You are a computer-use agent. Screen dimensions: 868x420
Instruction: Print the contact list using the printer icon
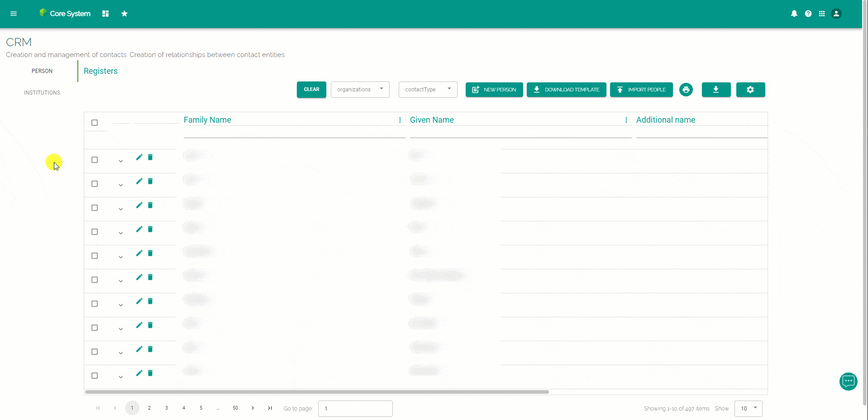pyautogui.click(x=686, y=90)
